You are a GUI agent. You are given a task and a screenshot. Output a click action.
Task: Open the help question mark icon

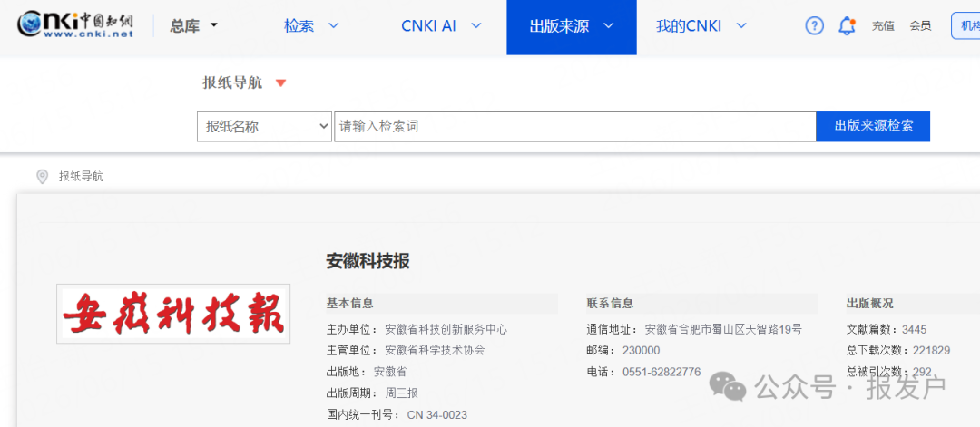814,25
